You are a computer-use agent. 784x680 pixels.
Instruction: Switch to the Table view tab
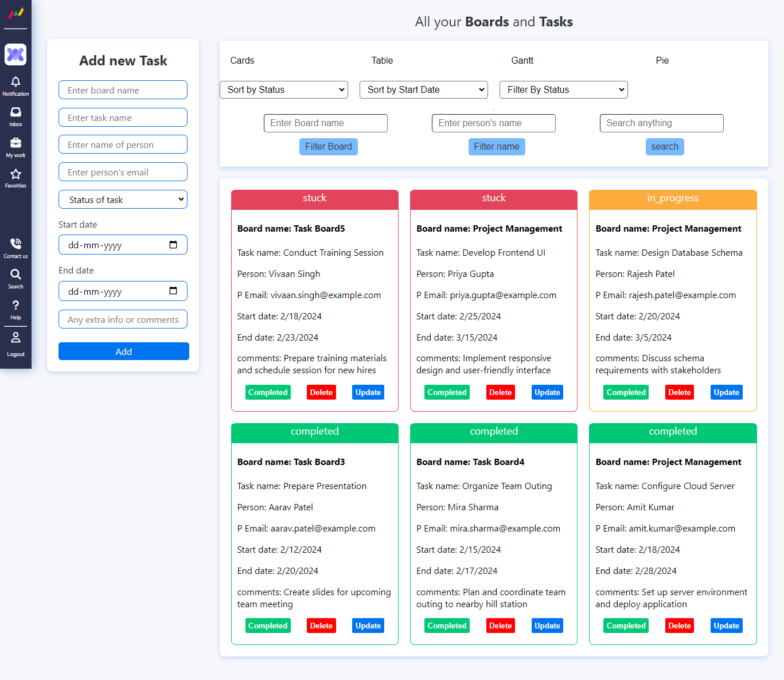(382, 60)
